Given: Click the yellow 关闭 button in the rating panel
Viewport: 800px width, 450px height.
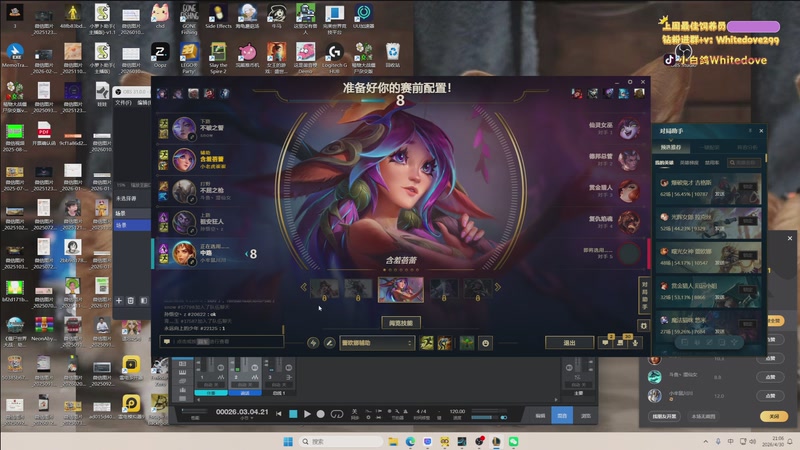Looking at the screenshot, I should pos(774,416).
